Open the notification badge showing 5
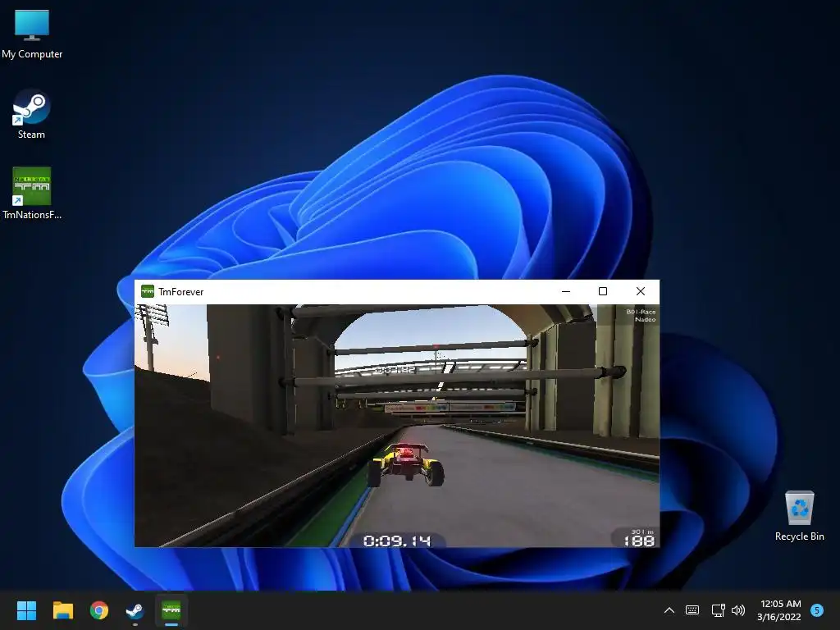 pos(817,609)
